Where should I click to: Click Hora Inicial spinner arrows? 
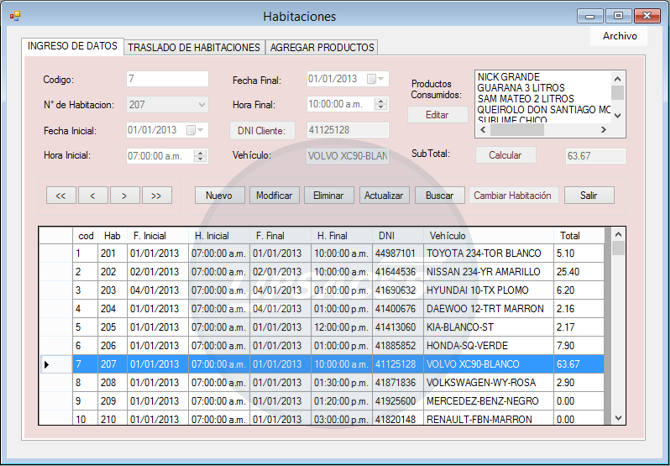[x=200, y=156]
